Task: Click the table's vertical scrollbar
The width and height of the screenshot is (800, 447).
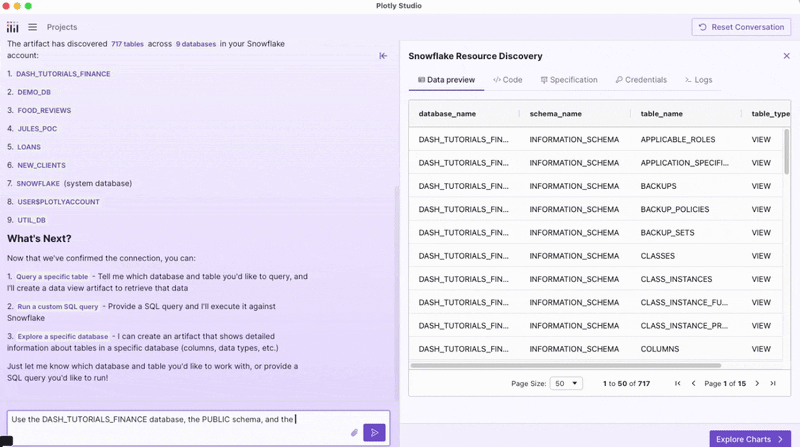Action: click(x=786, y=152)
